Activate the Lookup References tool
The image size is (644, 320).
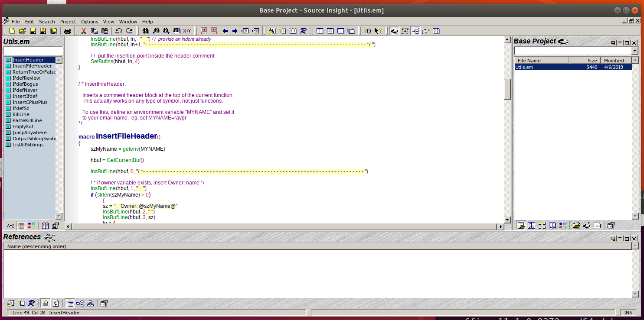coord(304,31)
